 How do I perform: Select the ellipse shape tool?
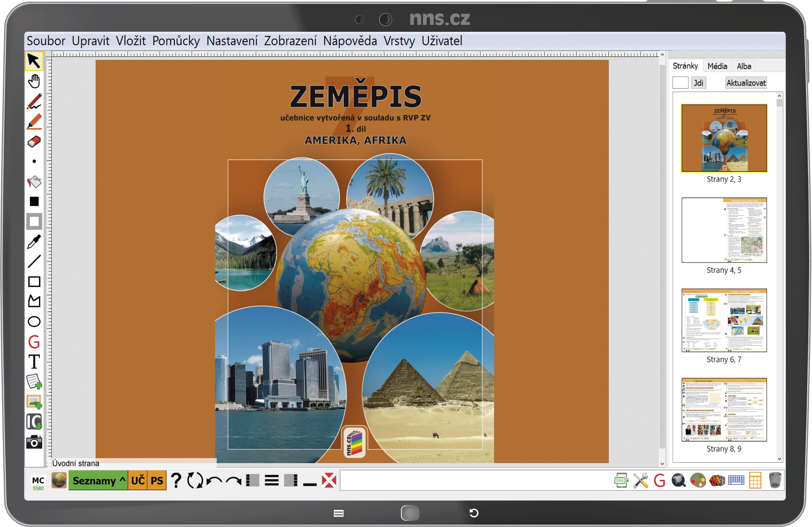tap(34, 322)
